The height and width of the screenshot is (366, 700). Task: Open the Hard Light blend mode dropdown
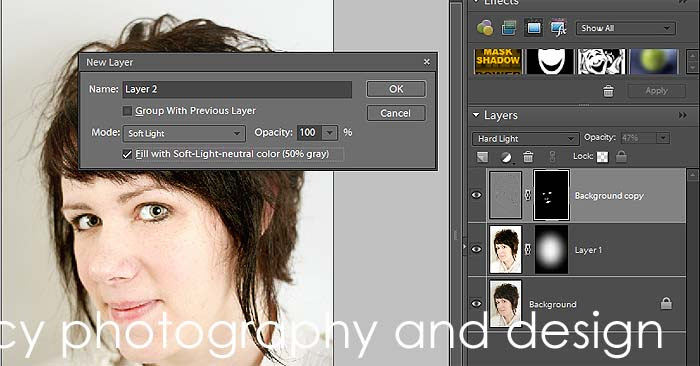click(x=525, y=139)
